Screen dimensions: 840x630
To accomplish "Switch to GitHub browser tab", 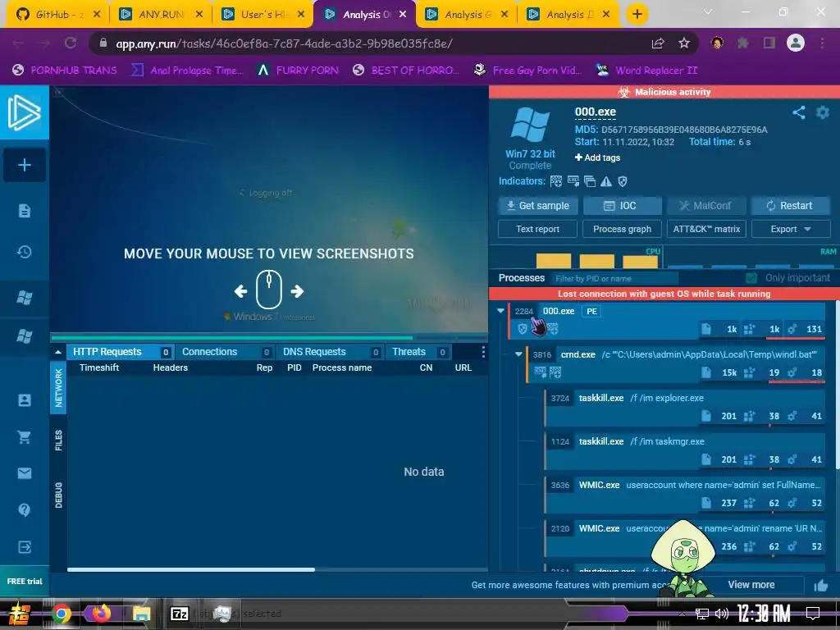I will 58,14.
